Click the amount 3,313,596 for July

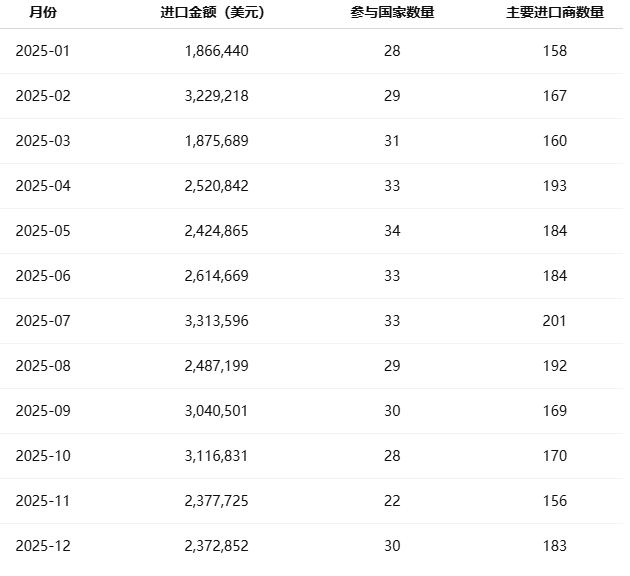[x=217, y=321]
